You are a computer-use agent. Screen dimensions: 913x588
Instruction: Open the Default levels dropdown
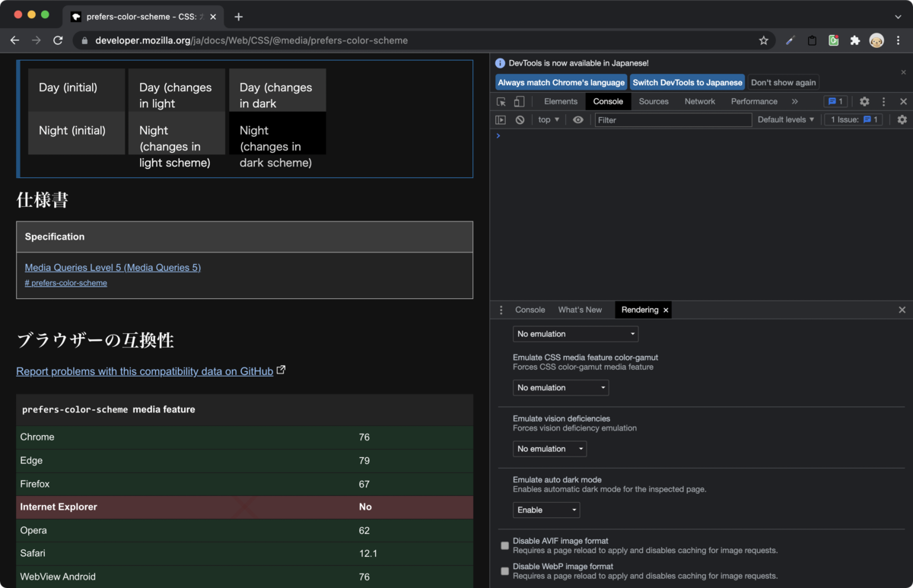click(x=786, y=119)
